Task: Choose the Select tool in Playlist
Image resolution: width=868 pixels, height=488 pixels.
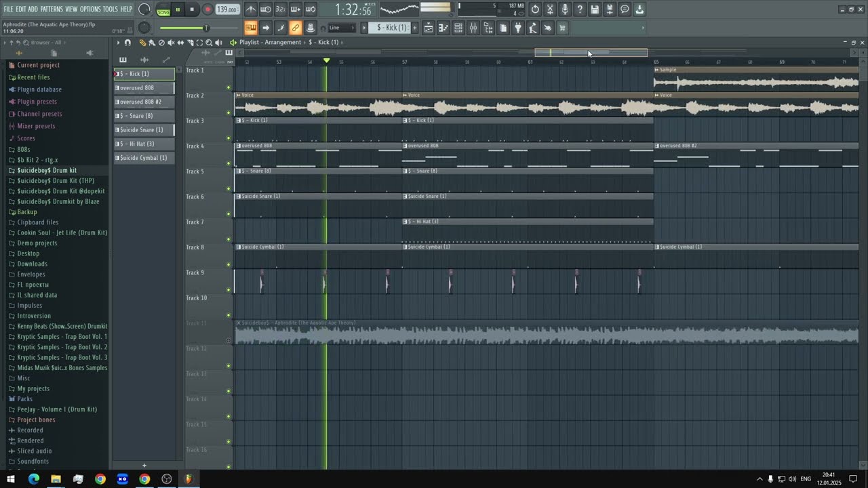Action: point(199,43)
